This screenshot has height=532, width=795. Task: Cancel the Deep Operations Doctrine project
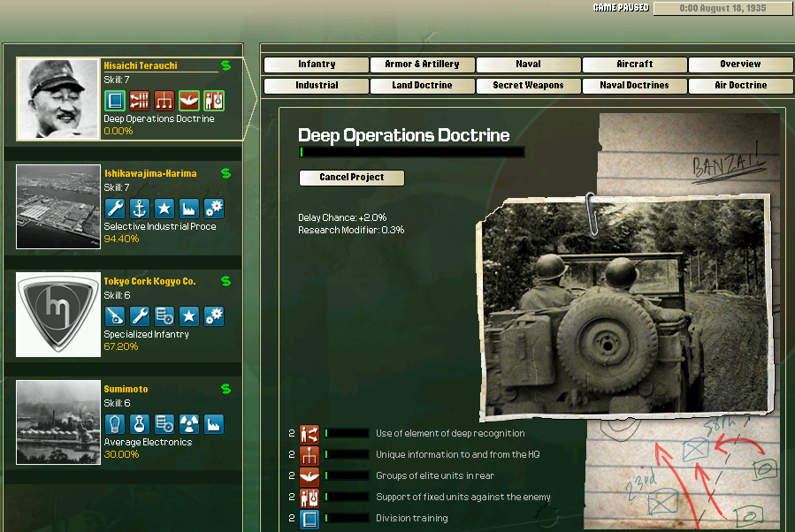(x=352, y=178)
